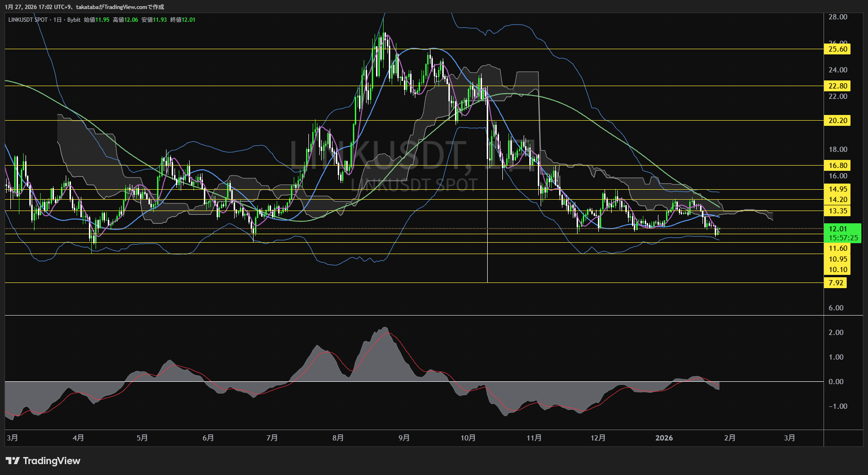This screenshot has height=475, width=868.
Task: Click the 5月 label on time axis
Action: click(142, 438)
